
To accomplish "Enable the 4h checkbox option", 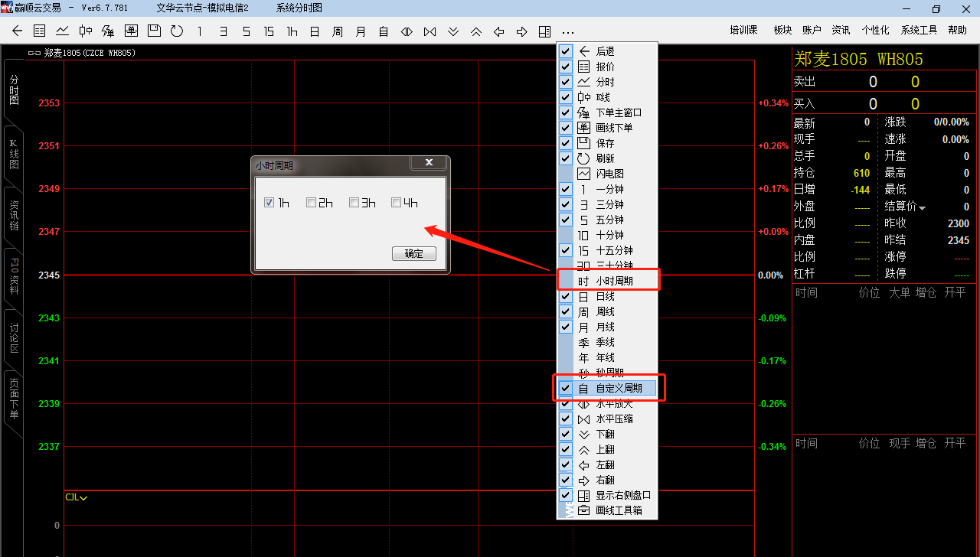I will point(396,203).
